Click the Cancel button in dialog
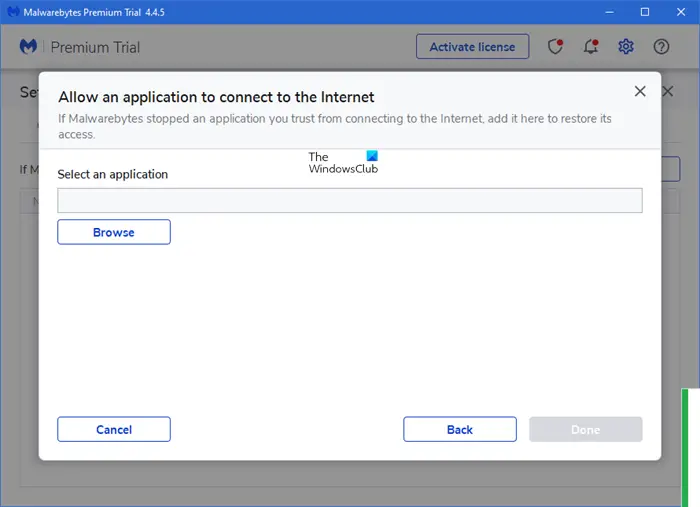700x507 pixels. point(114,429)
